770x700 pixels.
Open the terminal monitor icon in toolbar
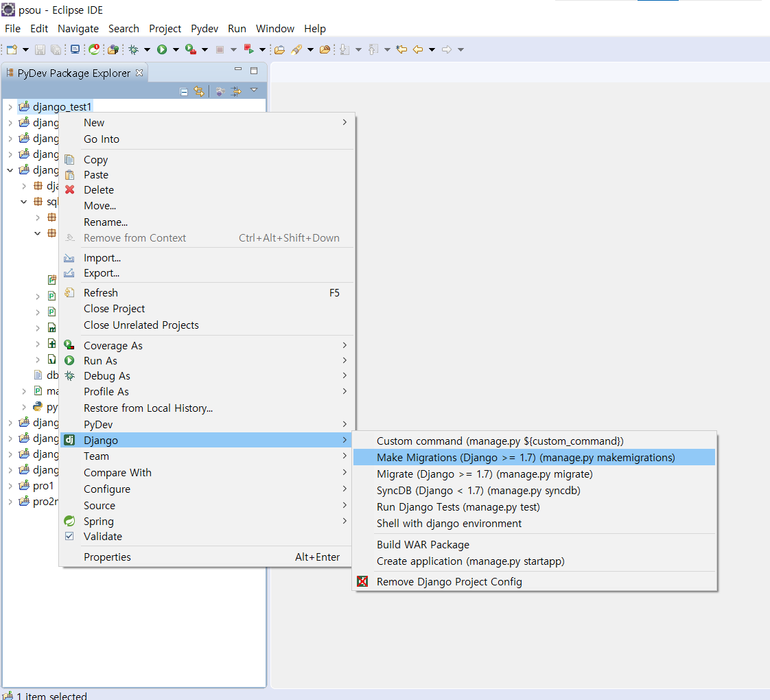pyautogui.click(x=75, y=49)
